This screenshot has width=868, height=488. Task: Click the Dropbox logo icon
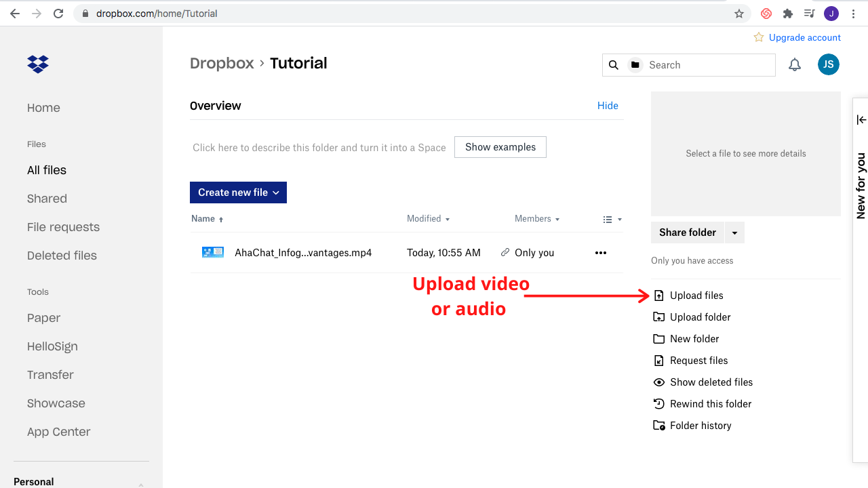tap(38, 64)
